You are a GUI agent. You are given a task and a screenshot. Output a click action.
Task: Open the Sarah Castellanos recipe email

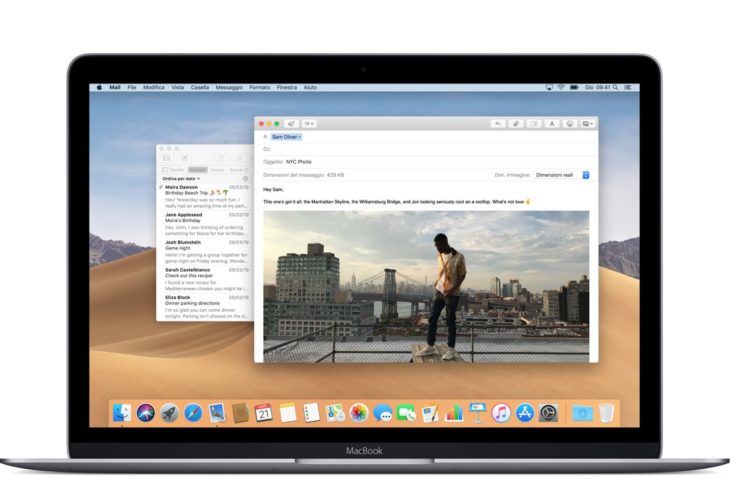coord(205,279)
